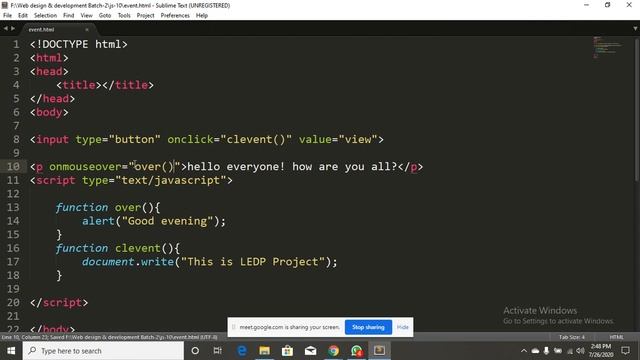640x360 pixels.
Task: Open the Action Center notifications icon
Action: tap(625, 351)
